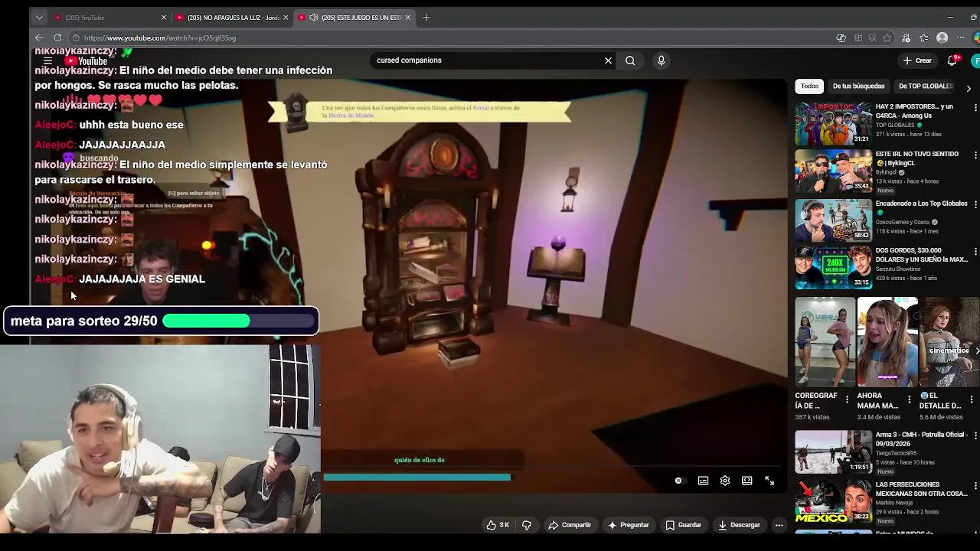Open options for 'HAY 2 IMPOSTORES' video
The image size is (980, 551).
975,108
